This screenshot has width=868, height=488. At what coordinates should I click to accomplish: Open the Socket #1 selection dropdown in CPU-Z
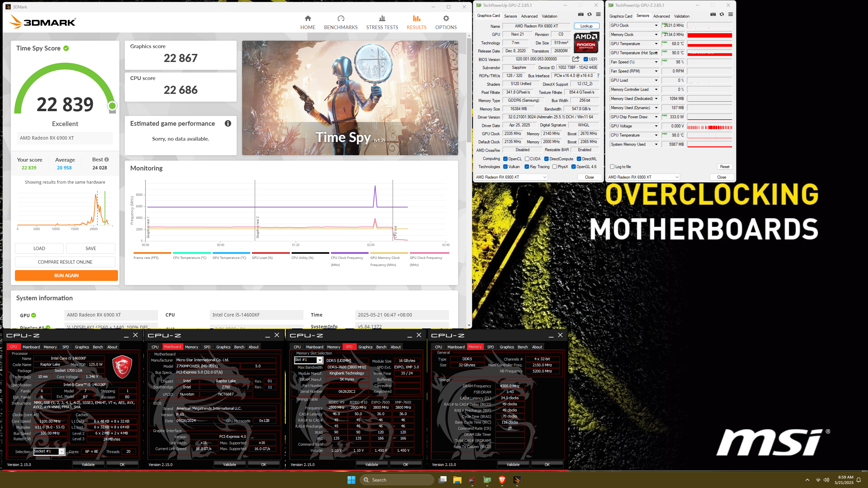click(61, 452)
